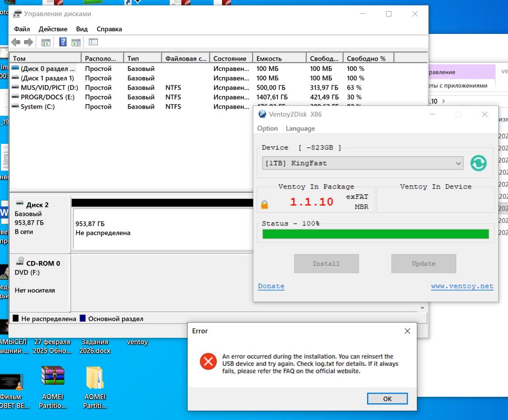Open the Действие menu in Disk Management
The height and width of the screenshot is (420, 508).
pyautogui.click(x=53, y=29)
